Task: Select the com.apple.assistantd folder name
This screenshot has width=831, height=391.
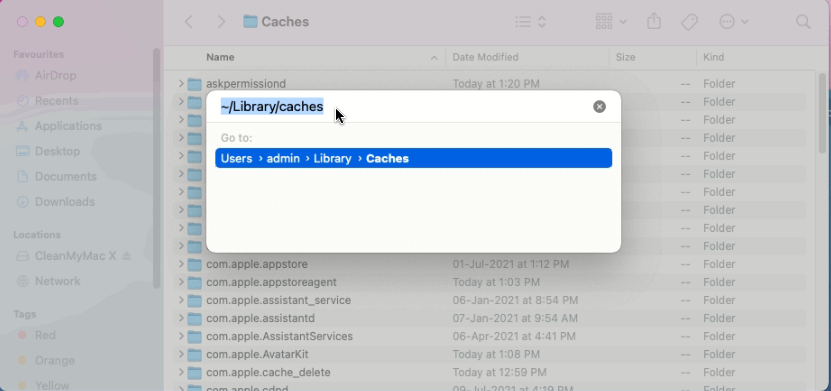Action: pos(260,318)
